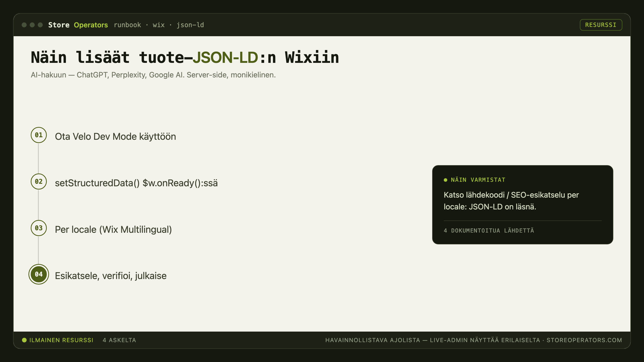Click the 03 step circle
Screen dimensions: 644x362
tap(39, 228)
